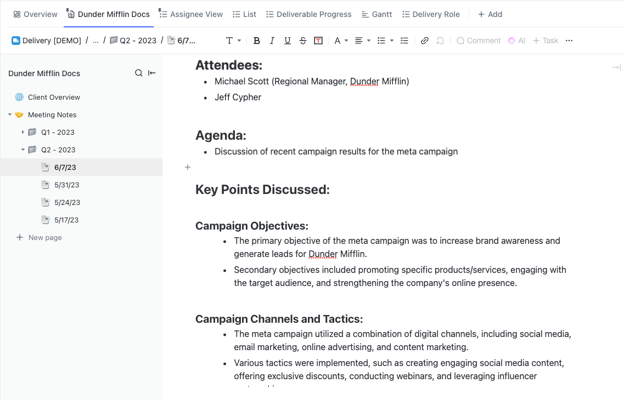This screenshot has width=624, height=400.
Task: Click the Meeting Notes handshake icon
Action: coord(19,115)
